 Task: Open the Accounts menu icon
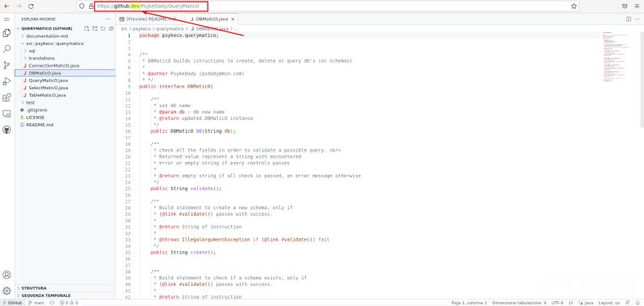click(x=6, y=275)
